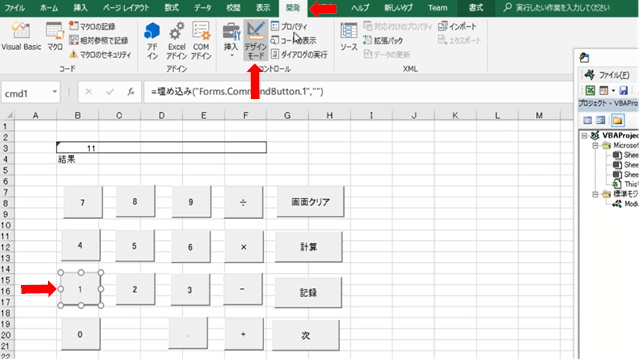The width and height of the screenshot is (640, 360).
Task: Click the formula bar text
Action: [237, 92]
